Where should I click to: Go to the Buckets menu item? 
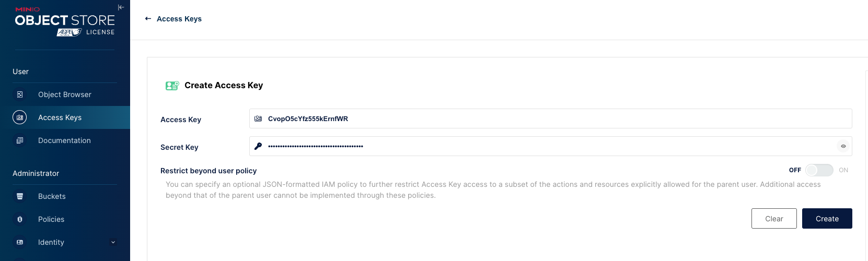coord(52,196)
